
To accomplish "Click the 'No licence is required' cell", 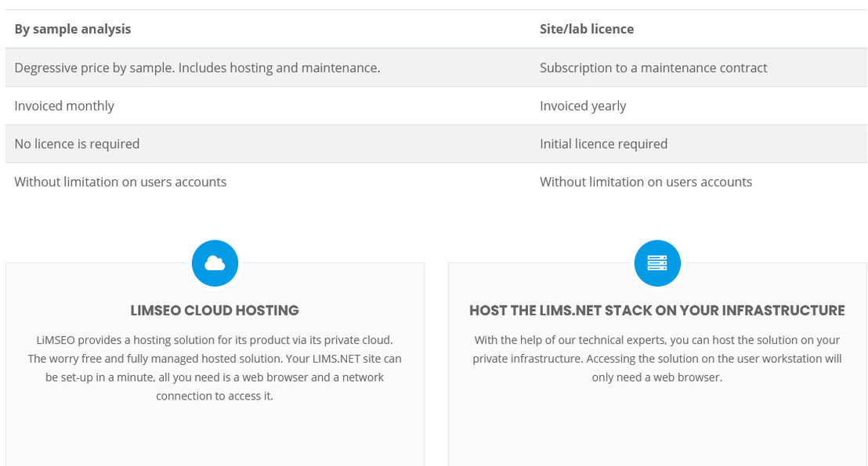I will pyautogui.click(x=268, y=144).
